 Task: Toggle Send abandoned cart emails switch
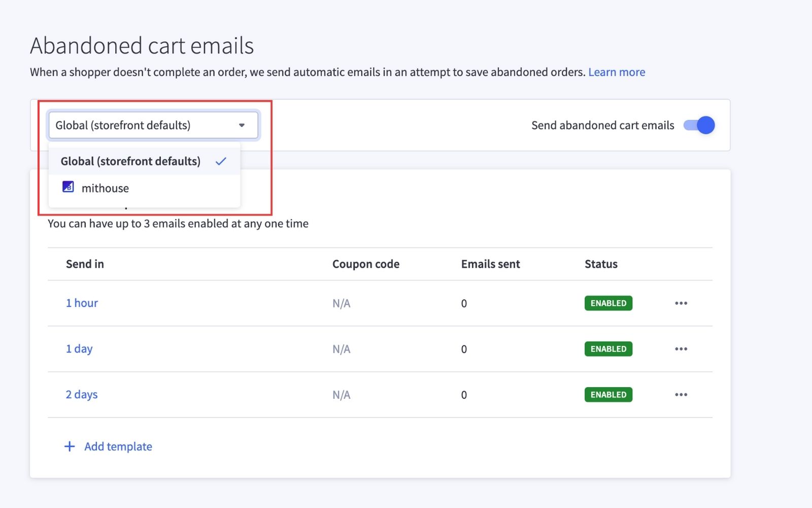[699, 125]
